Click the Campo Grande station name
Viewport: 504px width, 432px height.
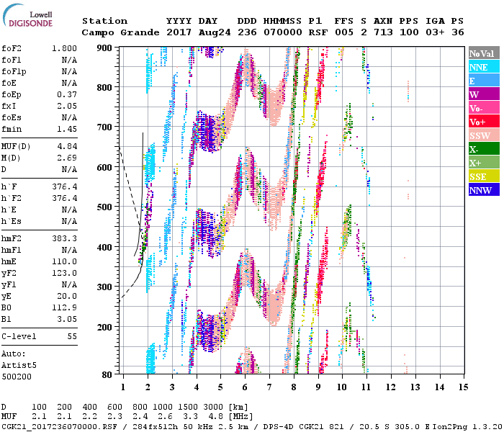120,32
